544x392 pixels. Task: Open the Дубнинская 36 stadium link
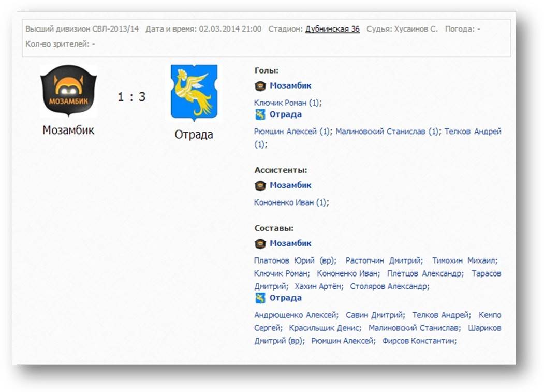(x=332, y=29)
